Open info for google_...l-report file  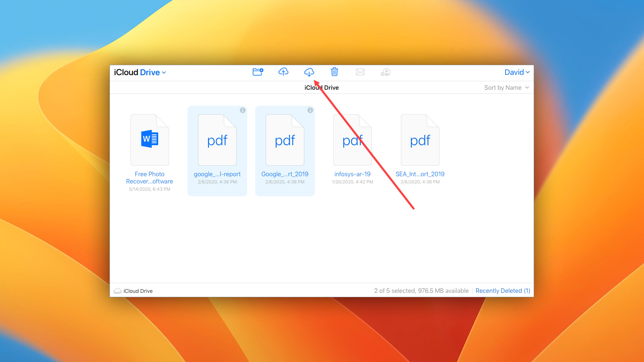(243, 110)
